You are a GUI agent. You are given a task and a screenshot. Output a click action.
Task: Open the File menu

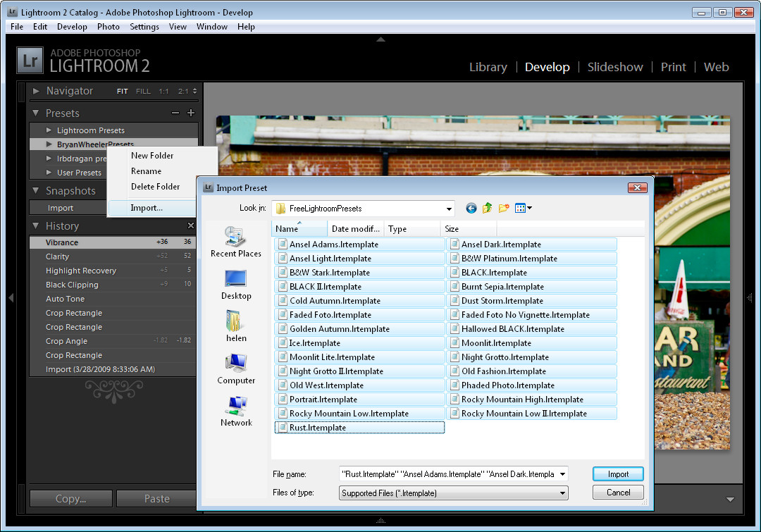(x=17, y=27)
